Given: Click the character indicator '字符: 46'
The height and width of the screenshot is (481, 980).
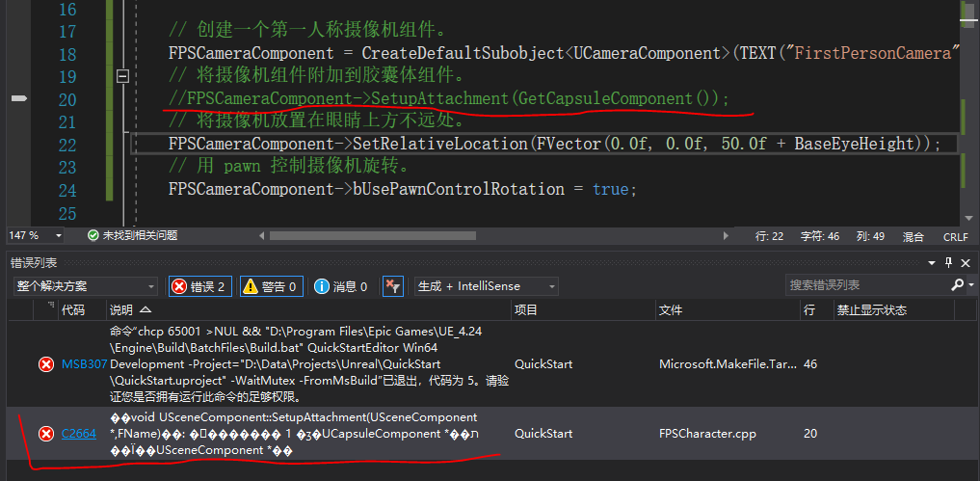Looking at the screenshot, I should click(820, 236).
